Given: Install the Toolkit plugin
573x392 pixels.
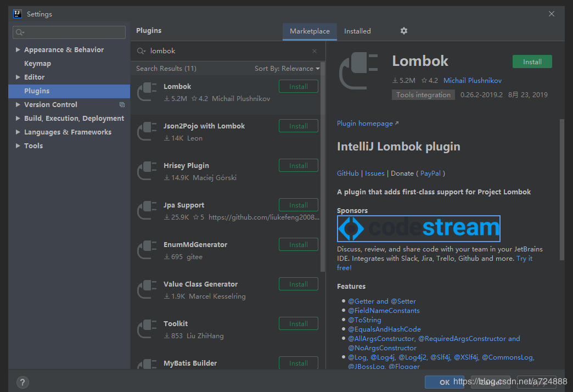Looking at the screenshot, I should click(298, 323).
